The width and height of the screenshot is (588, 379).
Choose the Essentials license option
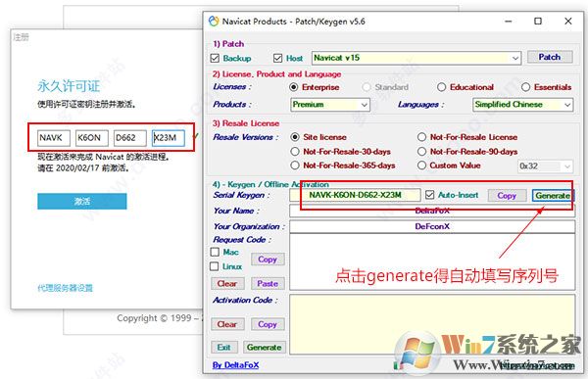point(525,87)
